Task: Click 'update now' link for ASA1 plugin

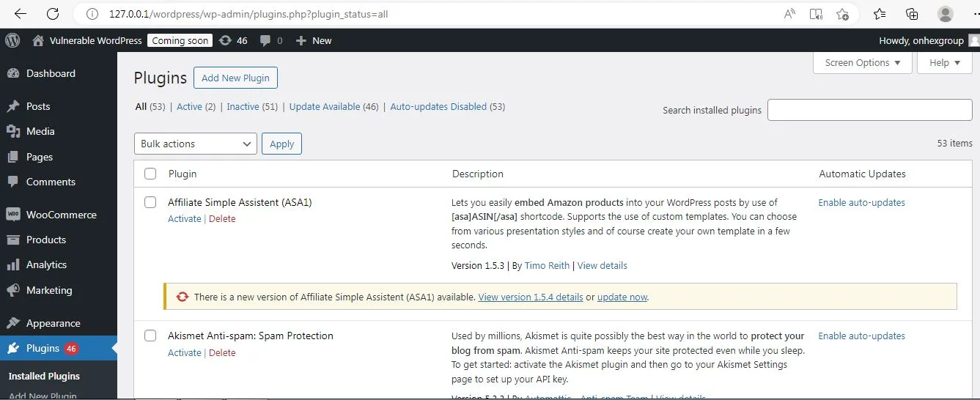Action: 622,297
